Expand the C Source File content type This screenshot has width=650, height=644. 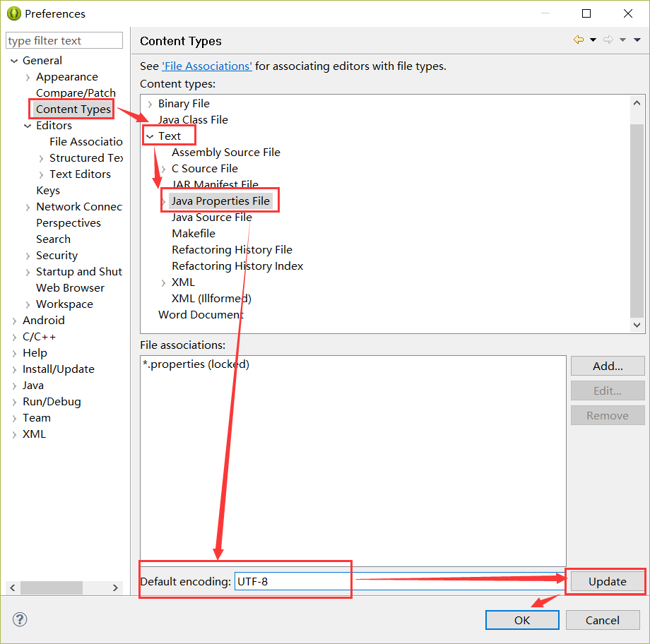pyautogui.click(x=164, y=169)
